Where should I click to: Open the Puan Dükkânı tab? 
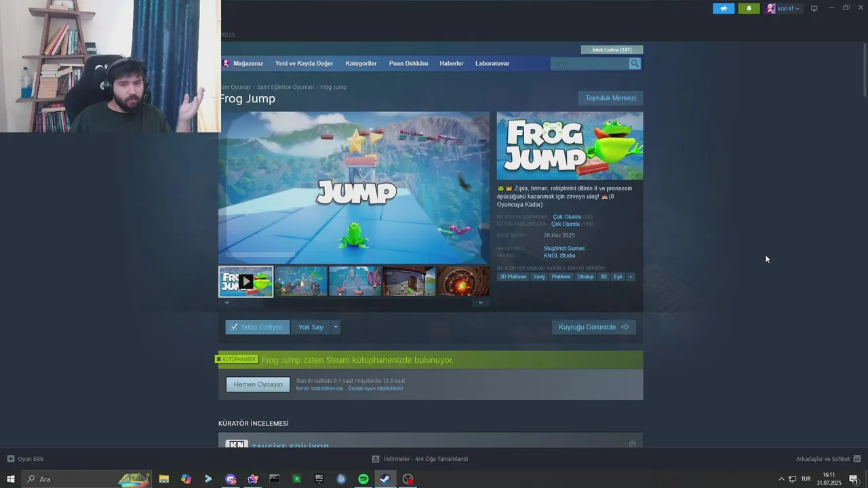408,63
